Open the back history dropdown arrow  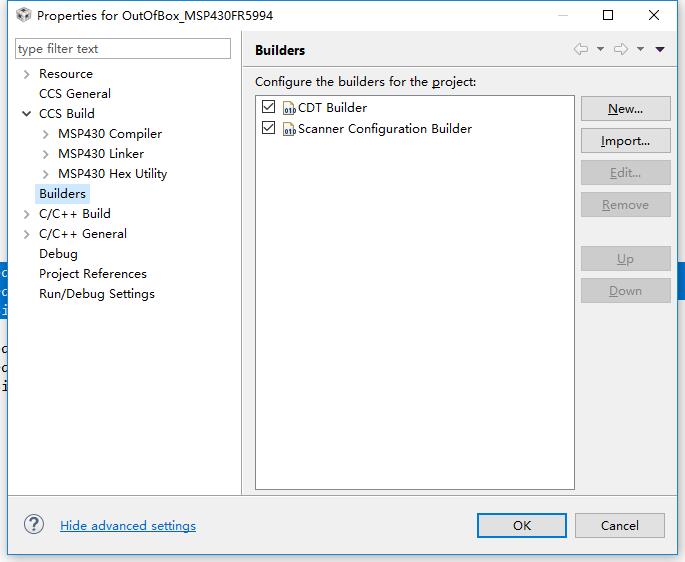(x=600, y=50)
